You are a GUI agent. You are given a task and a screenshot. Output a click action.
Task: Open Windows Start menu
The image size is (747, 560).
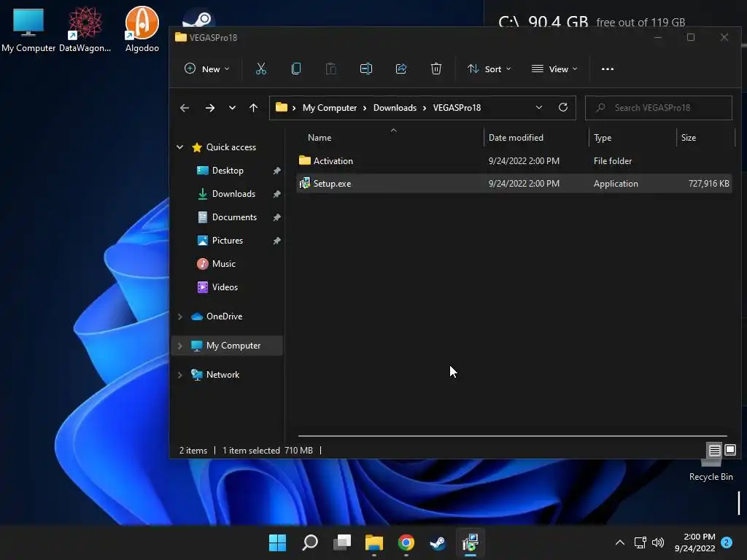[x=277, y=542]
